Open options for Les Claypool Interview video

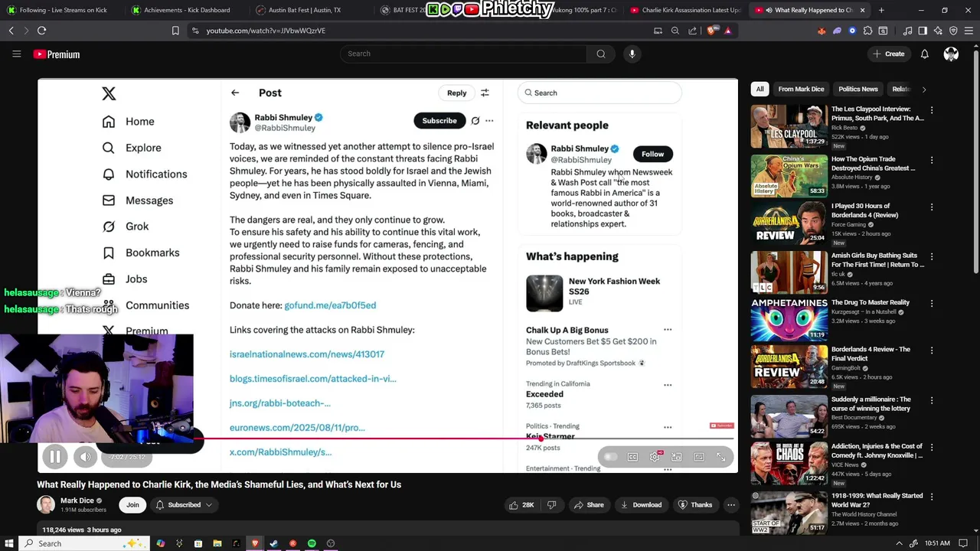(931, 110)
